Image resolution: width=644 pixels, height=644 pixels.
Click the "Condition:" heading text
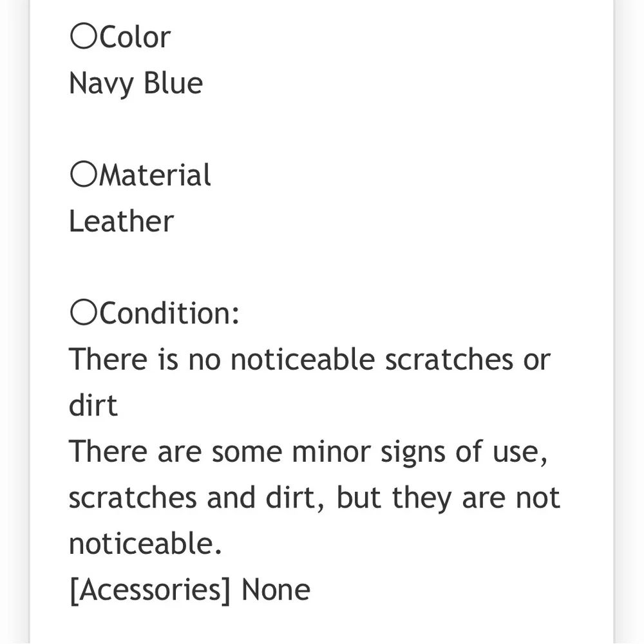[169, 314]
